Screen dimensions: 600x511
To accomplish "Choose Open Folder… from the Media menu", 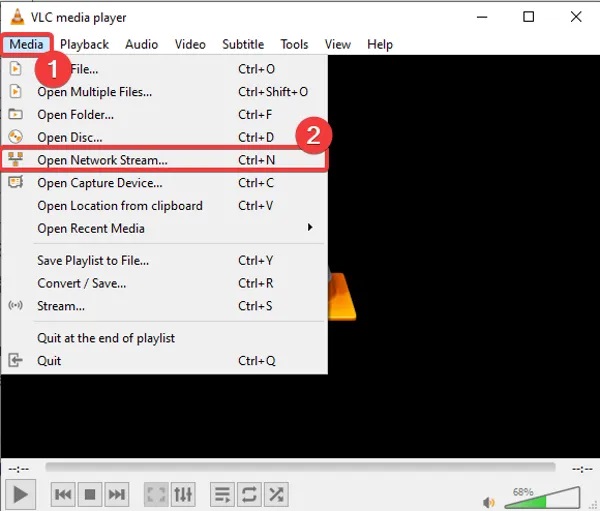I will click(x=165, y=115).
